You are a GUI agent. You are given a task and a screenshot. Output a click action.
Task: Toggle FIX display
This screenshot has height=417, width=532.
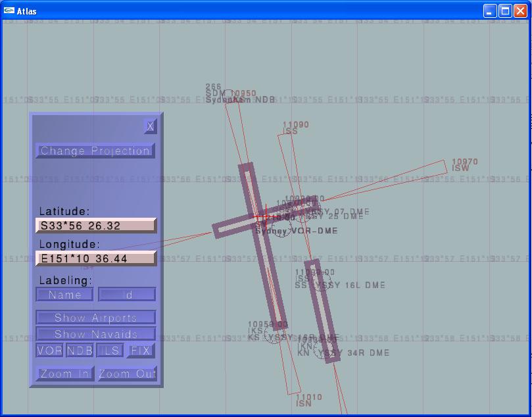141,351
